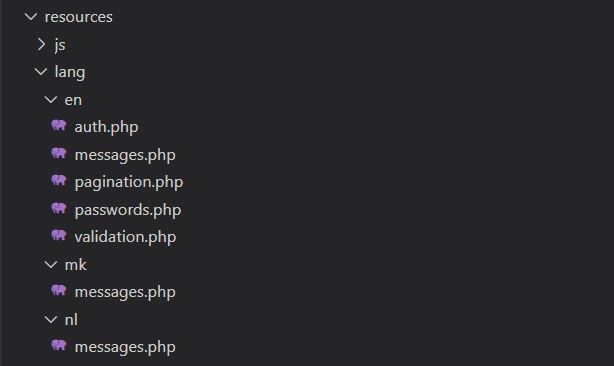Click the PHP icon beside validation.php
Screen dimensions: 614x366
59,236
